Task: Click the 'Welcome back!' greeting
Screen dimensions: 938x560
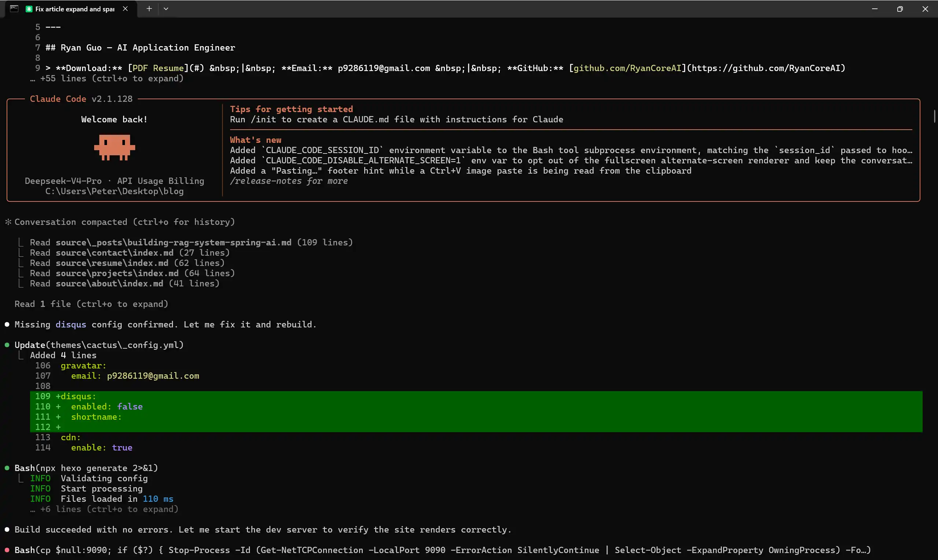Action: (x=114, y=120)
